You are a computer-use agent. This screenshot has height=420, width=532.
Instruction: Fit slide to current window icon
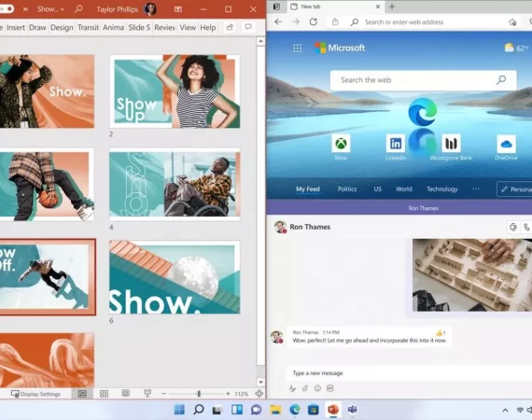click(259, 394)
